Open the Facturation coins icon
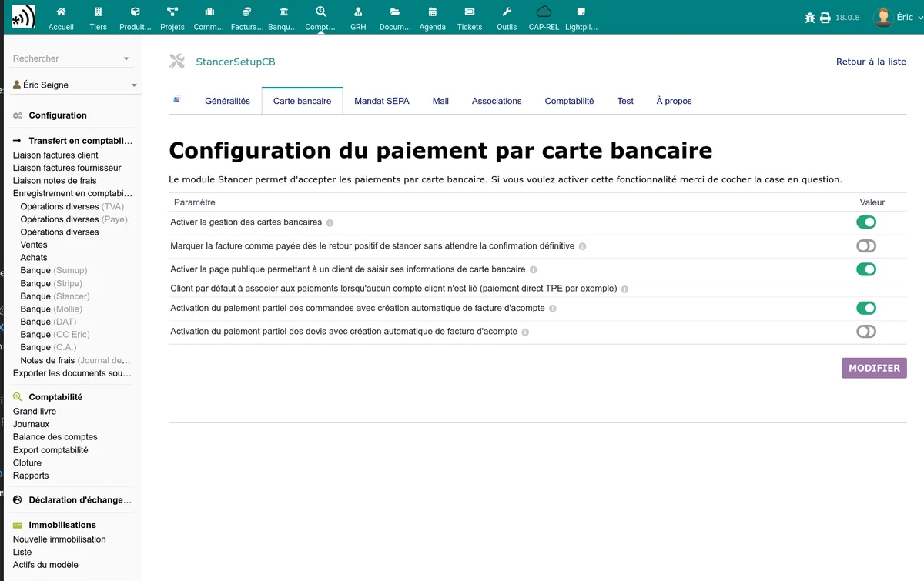Screen dimensions: 924x581 coord(246,12)
